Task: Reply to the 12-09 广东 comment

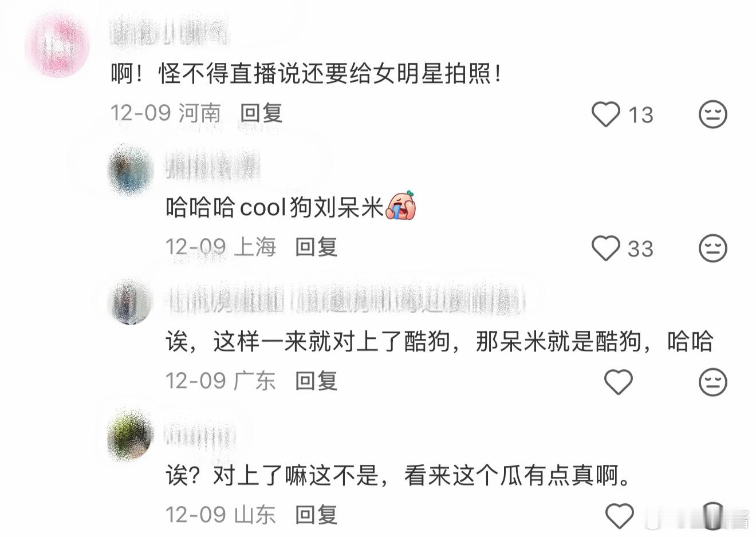Action: pos(316,381)
